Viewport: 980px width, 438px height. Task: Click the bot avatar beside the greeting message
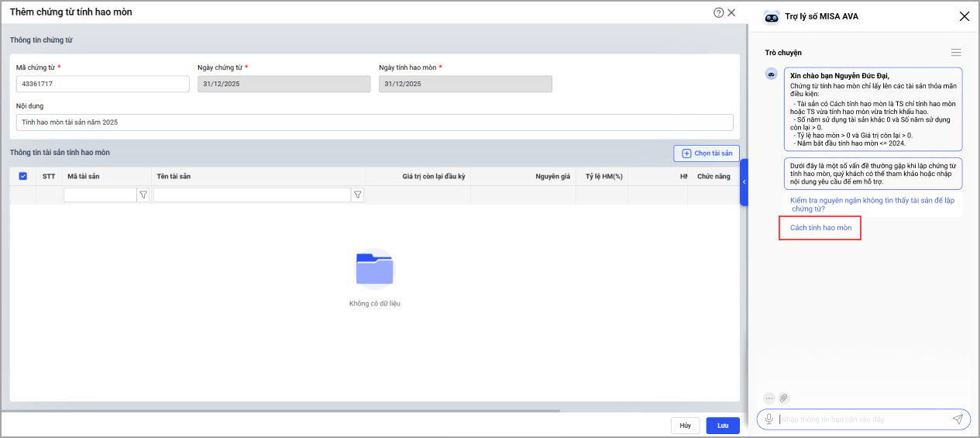pos(772,74)
